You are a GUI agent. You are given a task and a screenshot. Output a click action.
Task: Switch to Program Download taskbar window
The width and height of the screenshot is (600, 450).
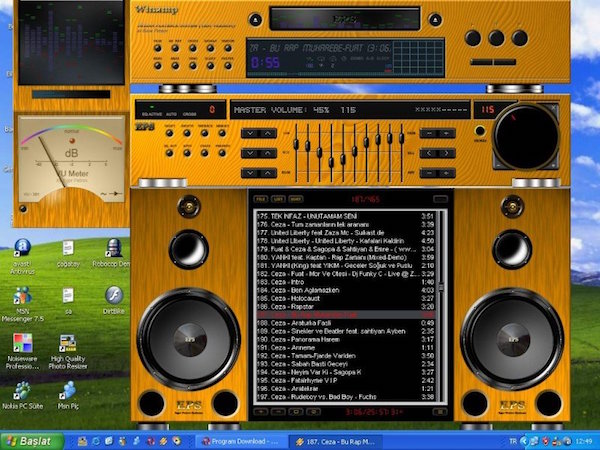point(240,441)
